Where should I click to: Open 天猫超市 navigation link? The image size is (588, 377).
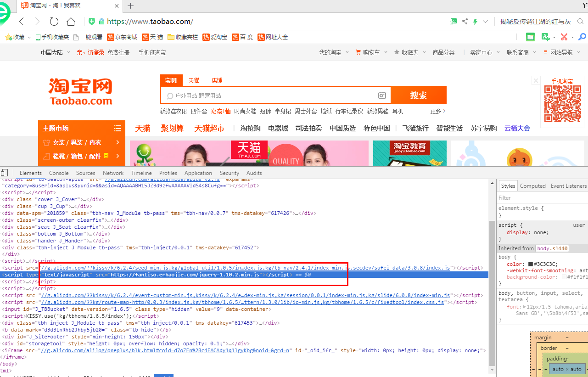coord(209,128)
